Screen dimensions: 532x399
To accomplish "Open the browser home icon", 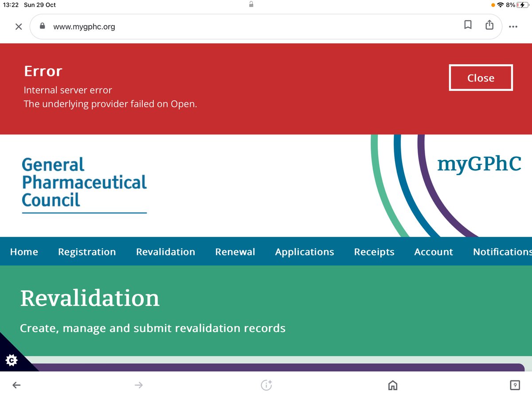I will tap(393, 385).
